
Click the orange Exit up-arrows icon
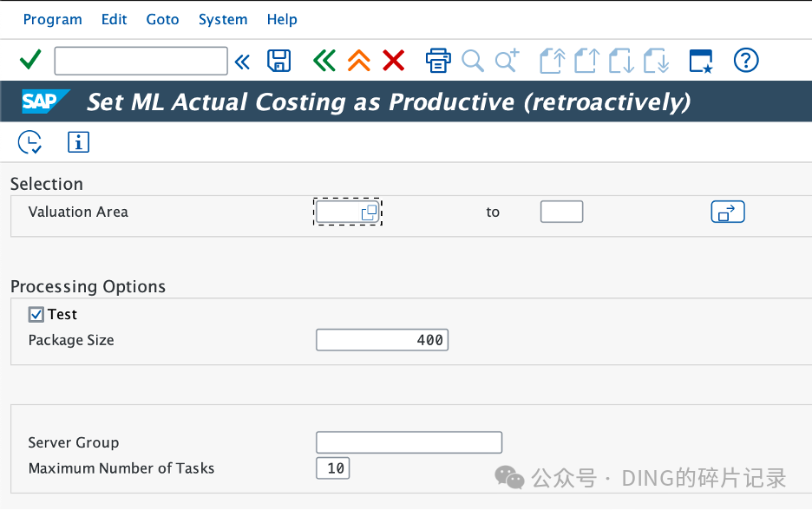359,61
